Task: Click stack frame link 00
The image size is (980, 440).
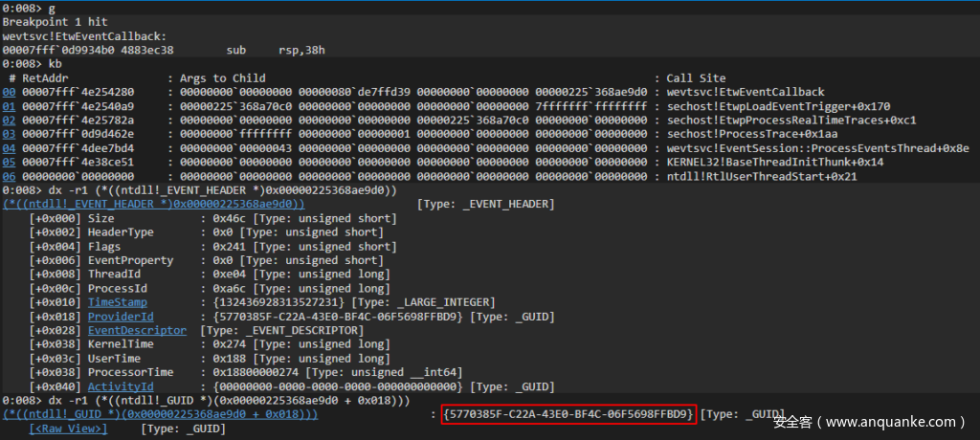Action: pos(9,92)
